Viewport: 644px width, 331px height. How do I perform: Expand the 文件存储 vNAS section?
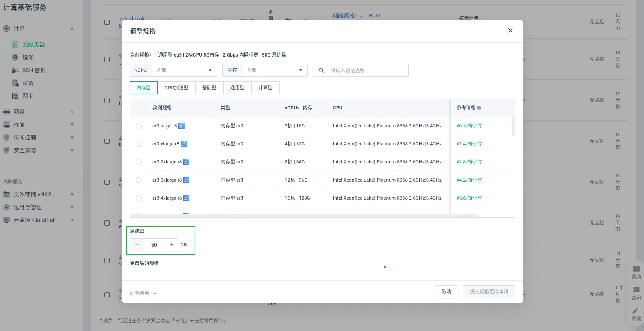pyautogui.click(x=72, y=194)
